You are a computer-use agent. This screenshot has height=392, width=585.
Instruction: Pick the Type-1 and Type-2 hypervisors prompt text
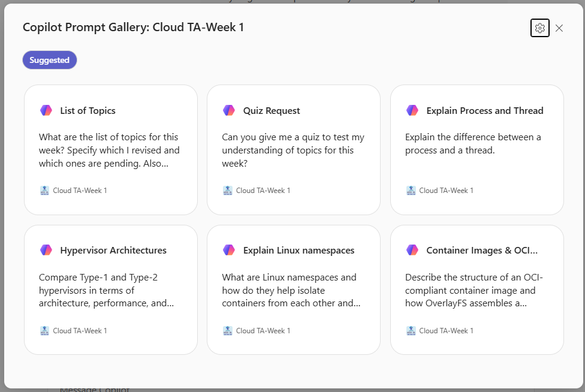coord(108,290)
